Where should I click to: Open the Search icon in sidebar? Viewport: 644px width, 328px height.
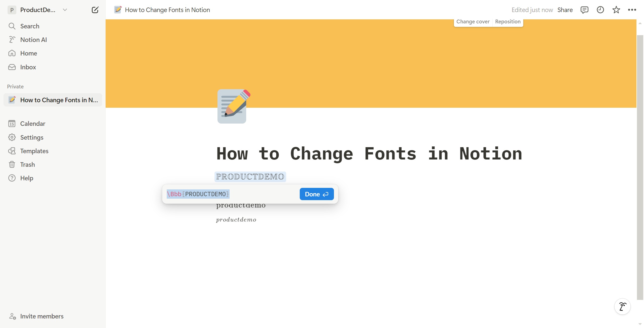12,26
